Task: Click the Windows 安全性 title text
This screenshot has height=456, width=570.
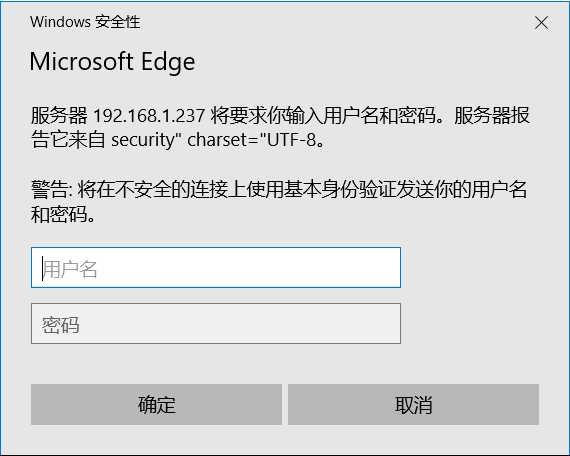Action: (x=85, y=22)
